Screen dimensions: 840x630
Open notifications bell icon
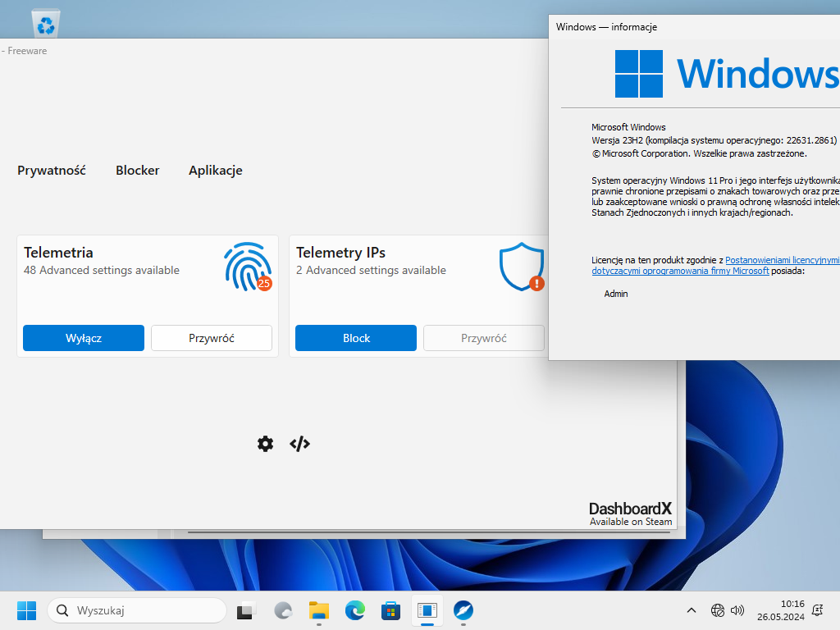[x=818, y=610]
